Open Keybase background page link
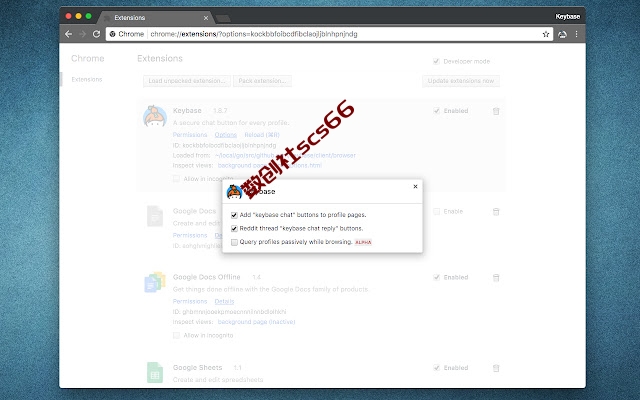This screenshot has height=400, width=640. [x=242, y=165]
